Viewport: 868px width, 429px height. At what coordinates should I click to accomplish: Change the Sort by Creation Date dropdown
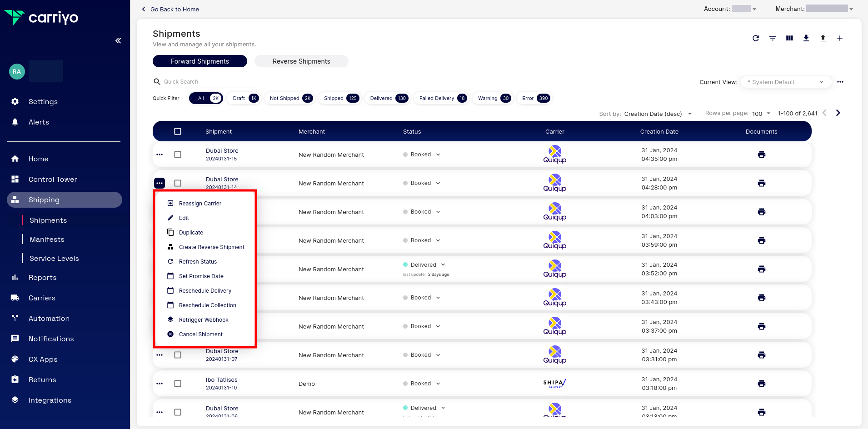tap(658, 114)
